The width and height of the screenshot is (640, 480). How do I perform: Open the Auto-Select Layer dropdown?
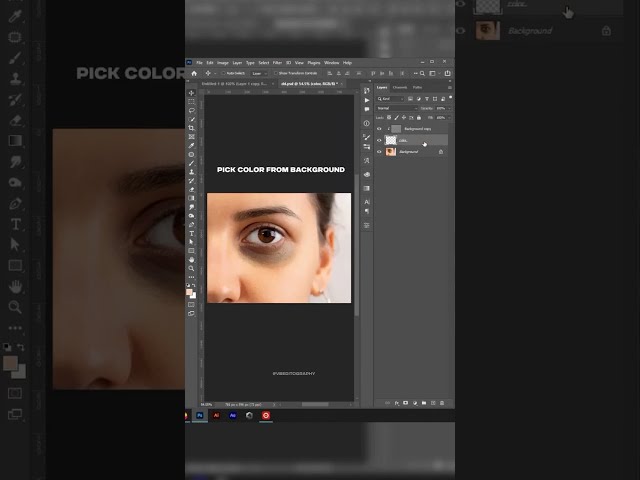[259, 73]
